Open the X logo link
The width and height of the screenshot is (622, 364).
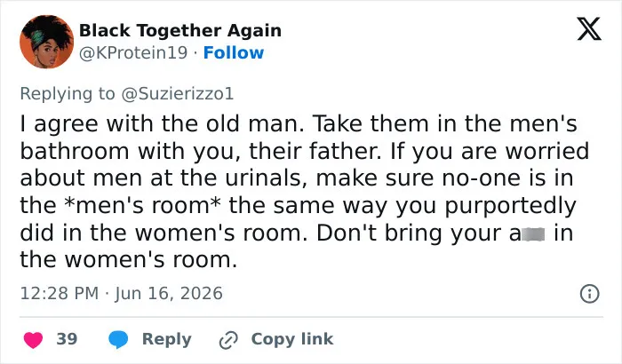tap(589, 29)
